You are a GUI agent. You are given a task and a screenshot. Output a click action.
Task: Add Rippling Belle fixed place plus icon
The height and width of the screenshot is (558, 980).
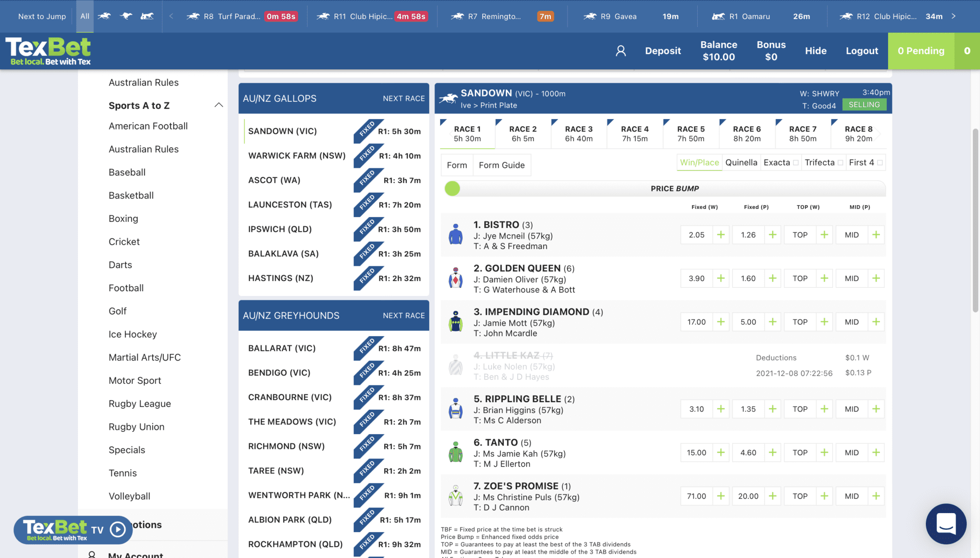772,409
